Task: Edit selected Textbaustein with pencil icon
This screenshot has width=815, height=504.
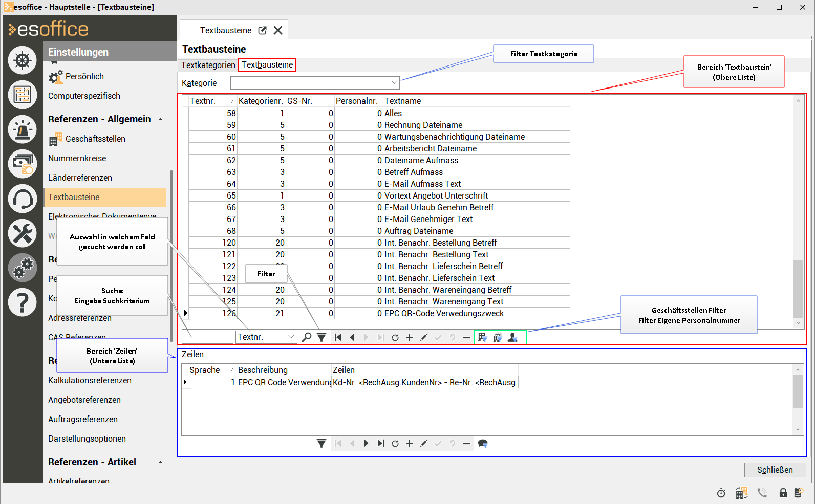Action: pos(424,337)
